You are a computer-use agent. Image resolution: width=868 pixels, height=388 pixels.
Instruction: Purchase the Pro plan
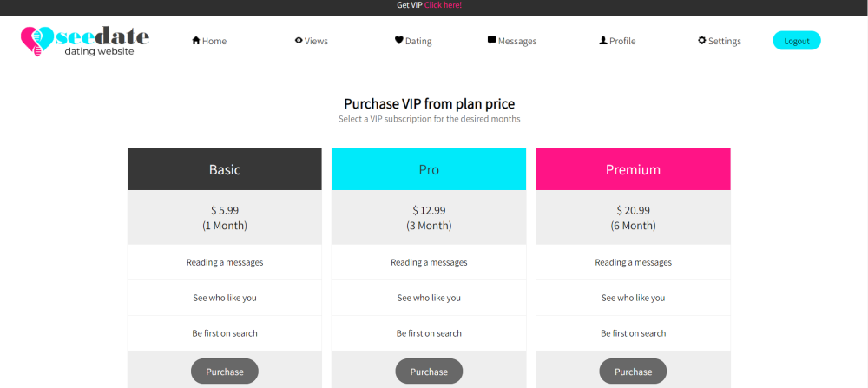click(x=429, y=372)
